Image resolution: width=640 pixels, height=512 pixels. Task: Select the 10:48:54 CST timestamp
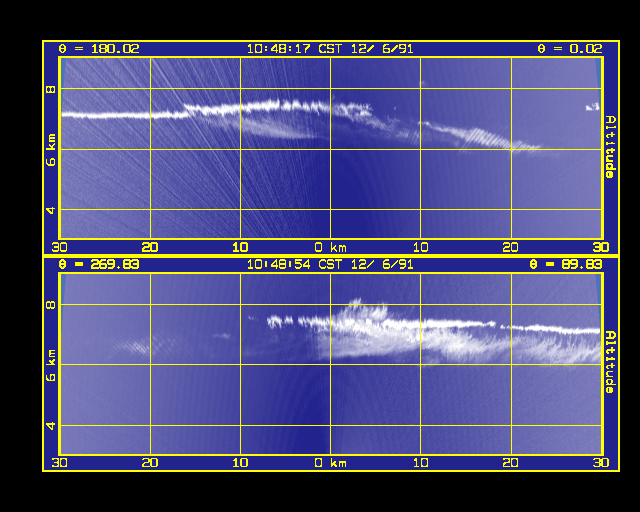coord(330,264)
